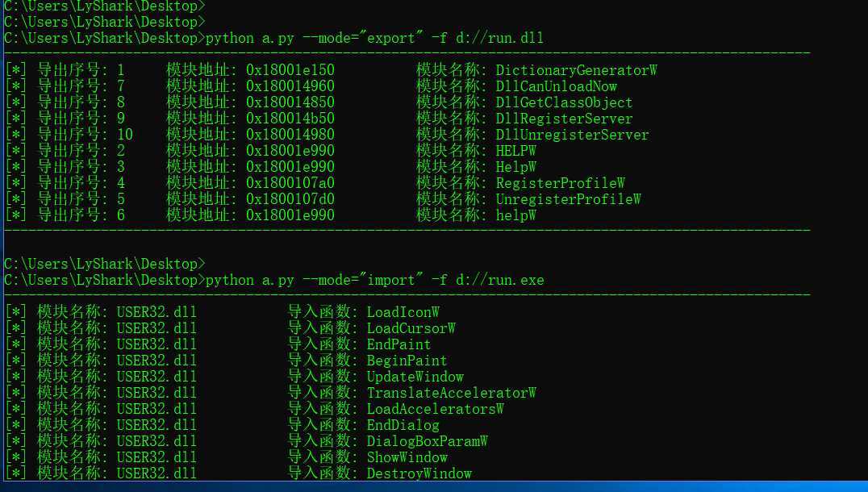Click the uppercase HELPW export name
The image size is (868, 492).
click(515, 151)
